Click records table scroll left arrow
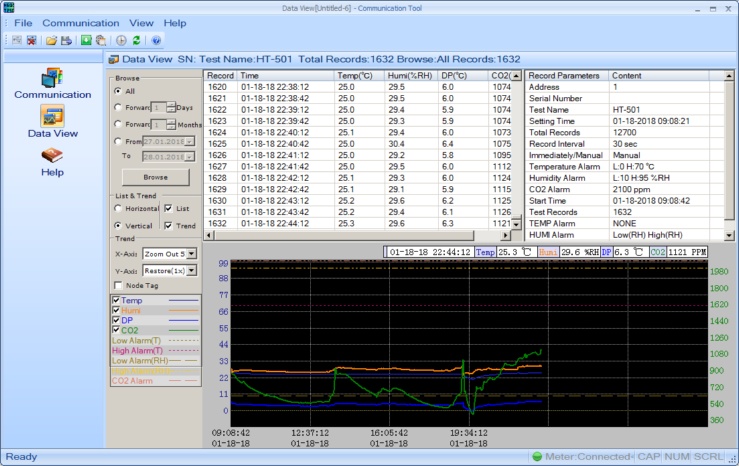This screenshot has width=739, height=466. click(x=209, y=235)
